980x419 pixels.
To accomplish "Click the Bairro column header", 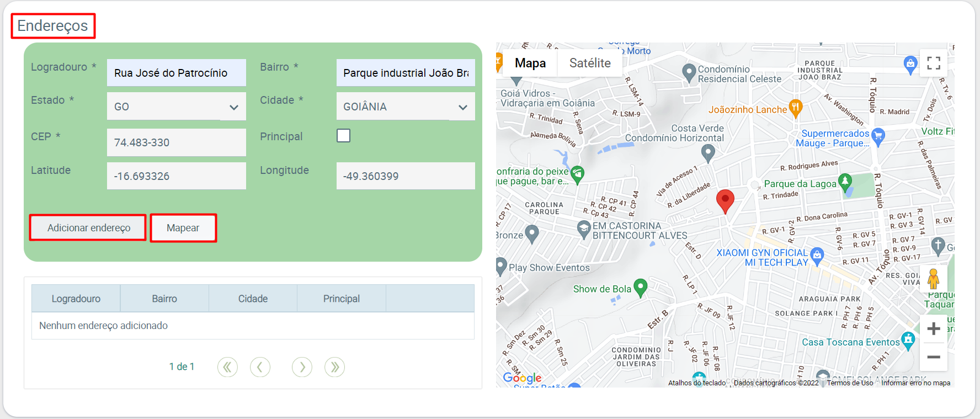I will tap(164, 299).
